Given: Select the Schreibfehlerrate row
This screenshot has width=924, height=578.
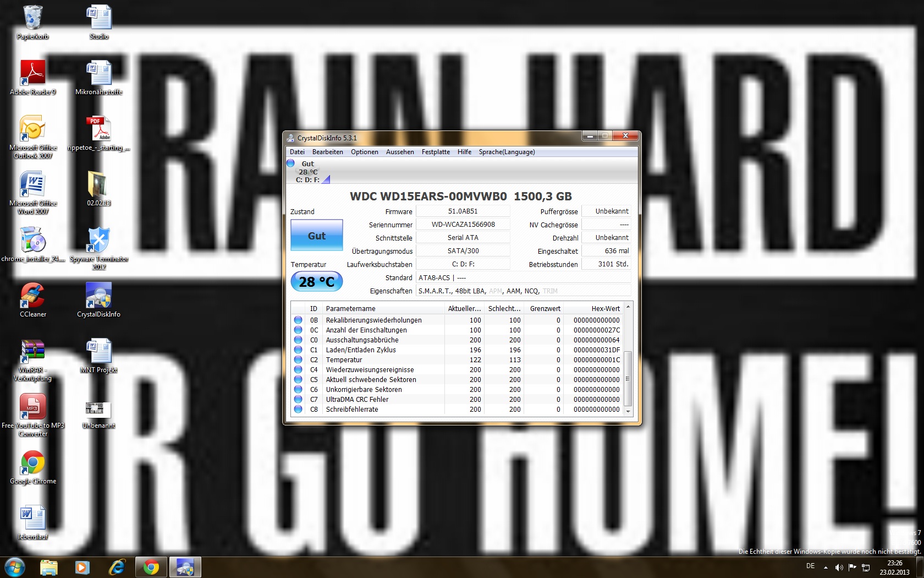Looking at the screenshot, I should (x=458, y=410).
